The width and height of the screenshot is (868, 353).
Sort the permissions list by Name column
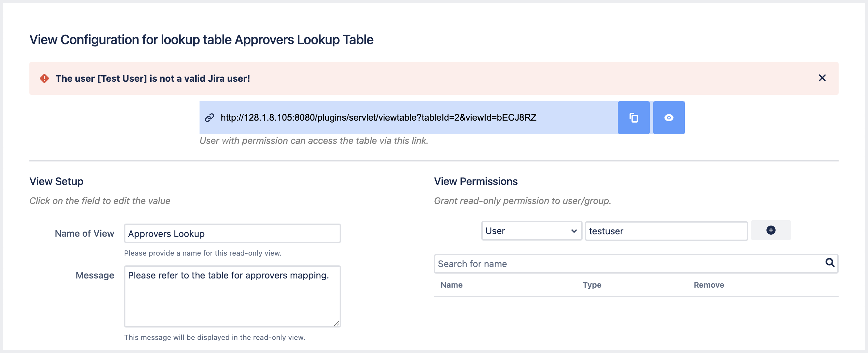pos(452,285)
